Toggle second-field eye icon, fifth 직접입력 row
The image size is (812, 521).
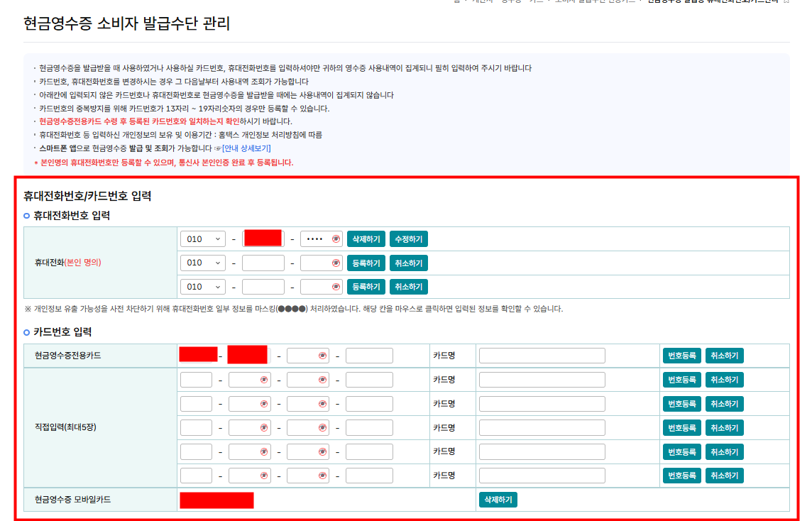point(264,476)
